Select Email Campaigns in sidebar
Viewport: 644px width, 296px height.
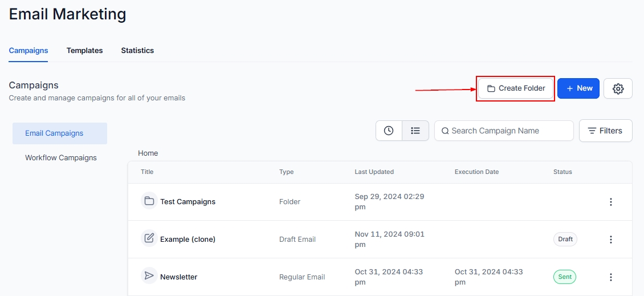pos(54,133)
